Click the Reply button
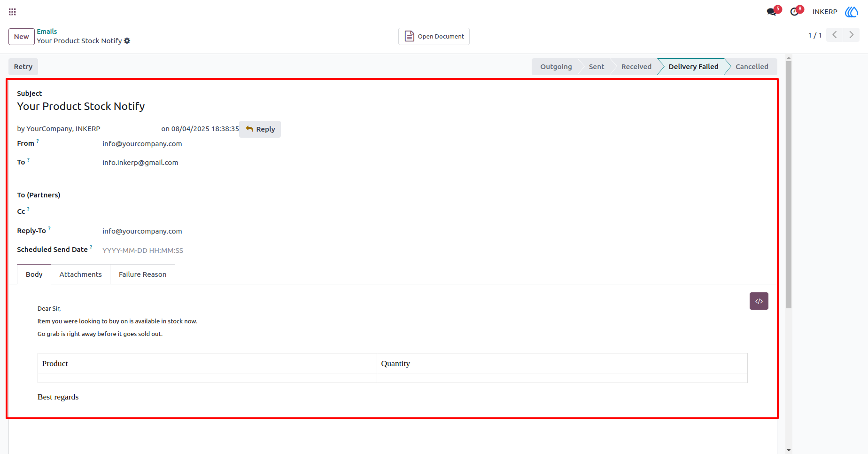Viewport: 868px width, 454px height. [260, 129]
